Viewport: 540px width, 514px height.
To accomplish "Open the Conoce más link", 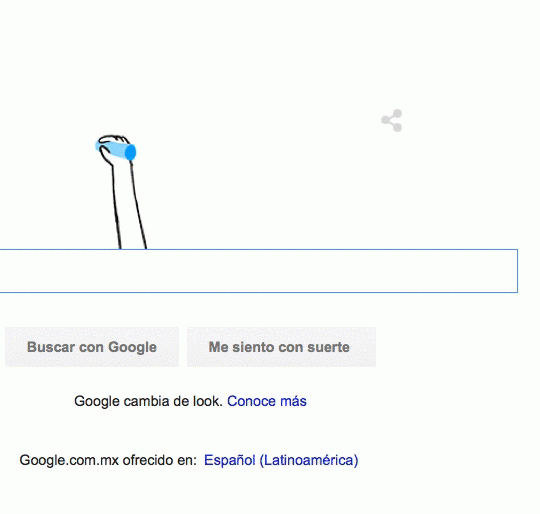I will click(x=267, y=401).
